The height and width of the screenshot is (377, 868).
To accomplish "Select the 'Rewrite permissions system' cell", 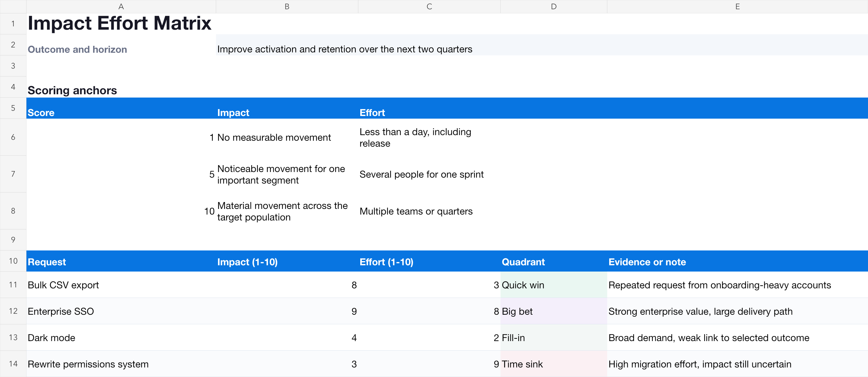I will click(x=121, y=364).
